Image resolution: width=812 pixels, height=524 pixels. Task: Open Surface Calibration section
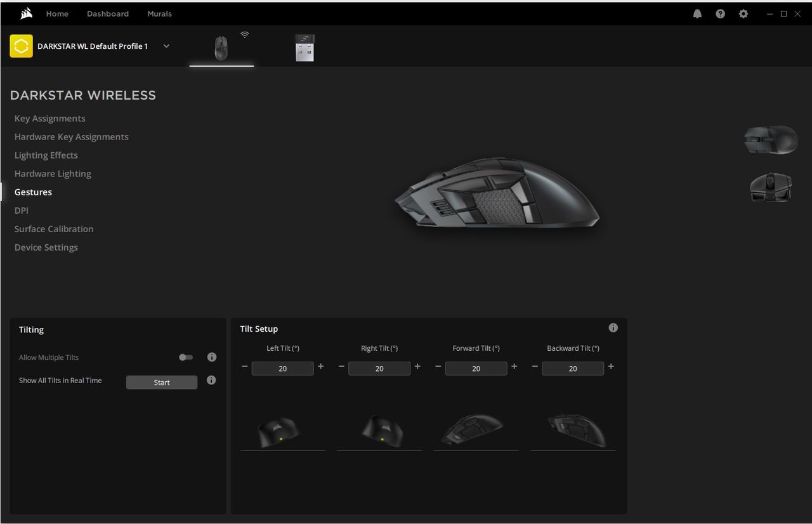coord(54,229)
